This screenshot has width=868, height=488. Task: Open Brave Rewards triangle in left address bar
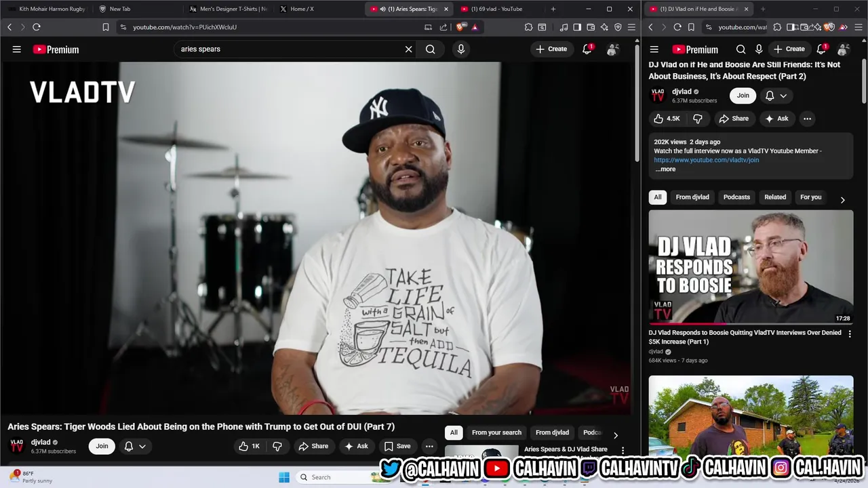pyautogui.click(x=475, y=27)
